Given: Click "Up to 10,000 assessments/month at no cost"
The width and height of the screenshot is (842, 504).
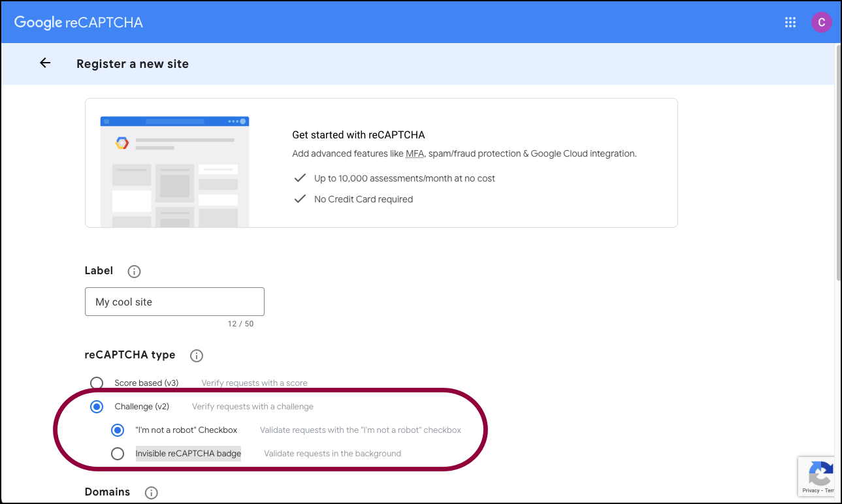Looking at the screenshot, I should pos(405,178).
